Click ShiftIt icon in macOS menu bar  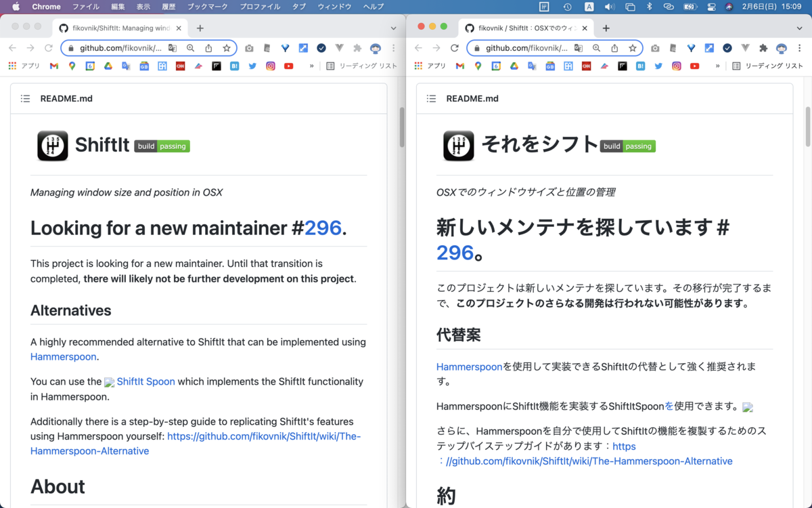[x=544, y=7]
